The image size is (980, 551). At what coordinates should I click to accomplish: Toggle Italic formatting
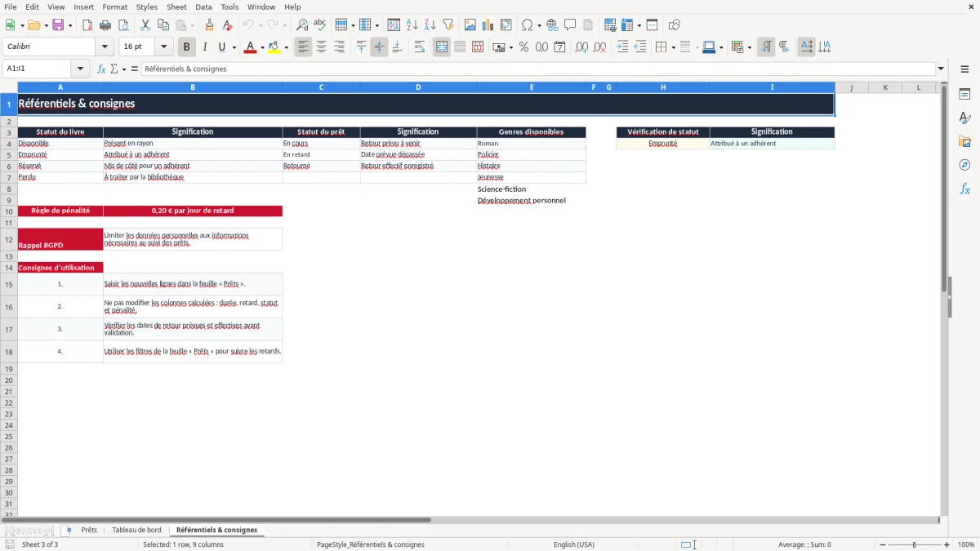(x=205, y=47)
